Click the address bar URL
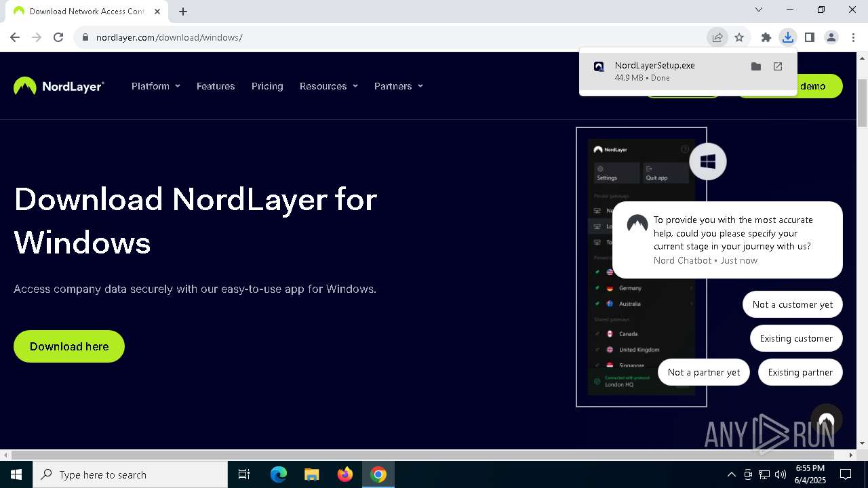The height and width of the screenshot is (488, 868). (x=169, y=37)
